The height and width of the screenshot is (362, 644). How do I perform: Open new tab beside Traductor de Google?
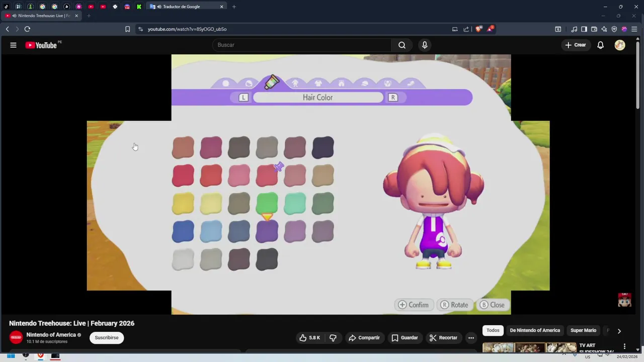point(234,7)
